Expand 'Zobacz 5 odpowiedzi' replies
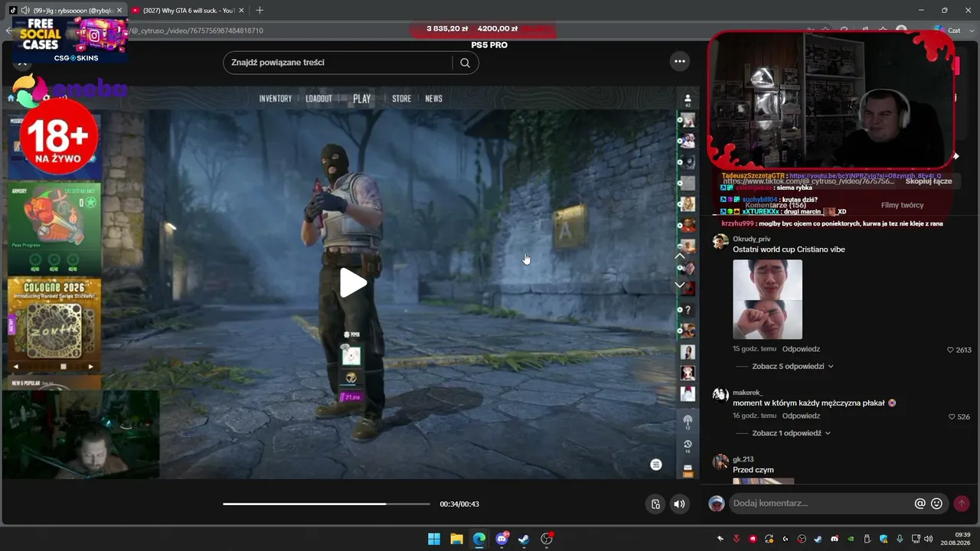This screenshot has width=980, height=551. point(792,367)
